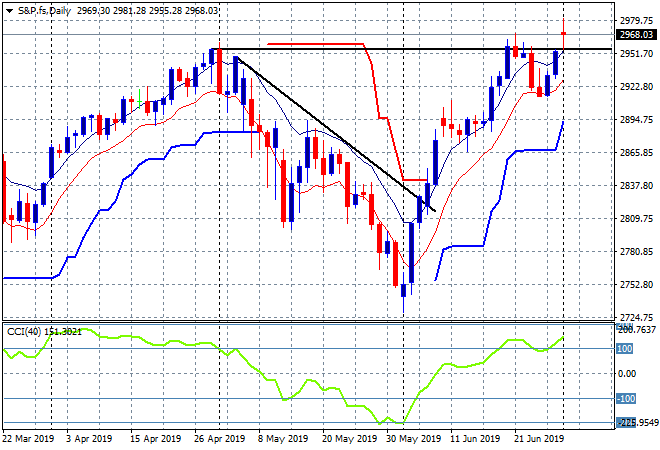The width and height of the screenshot is (660, 450).
Task: Click the CCI 100 level label
Action: [624, 349]
